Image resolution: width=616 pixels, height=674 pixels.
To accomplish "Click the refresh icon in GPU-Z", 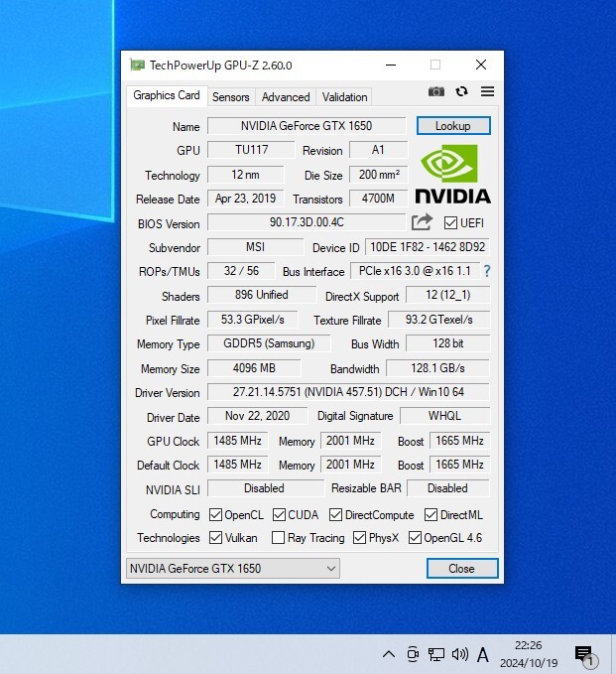I will click(x=462, y=91).
